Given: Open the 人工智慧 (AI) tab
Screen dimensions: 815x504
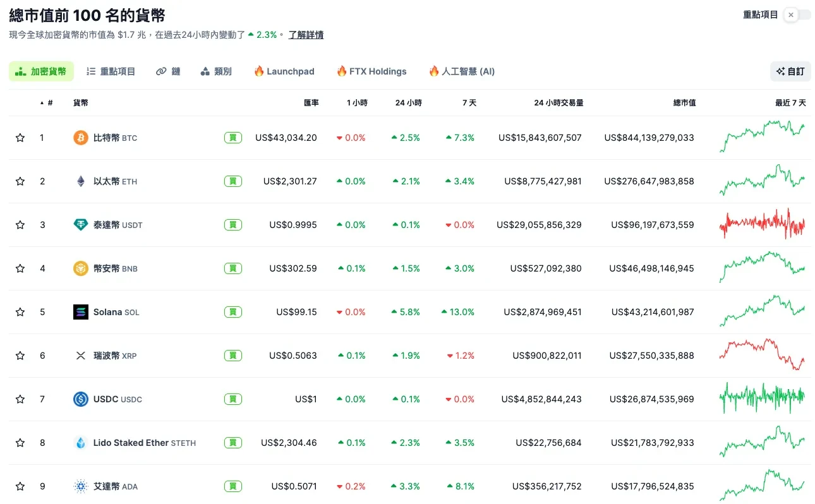Looking at the screenshot, I should [462, 71].
